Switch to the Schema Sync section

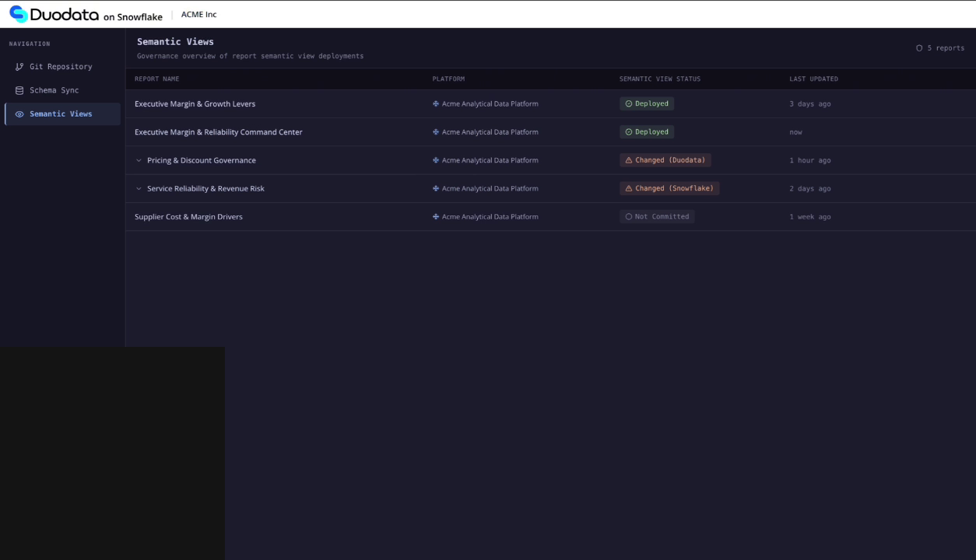[53, 89]
